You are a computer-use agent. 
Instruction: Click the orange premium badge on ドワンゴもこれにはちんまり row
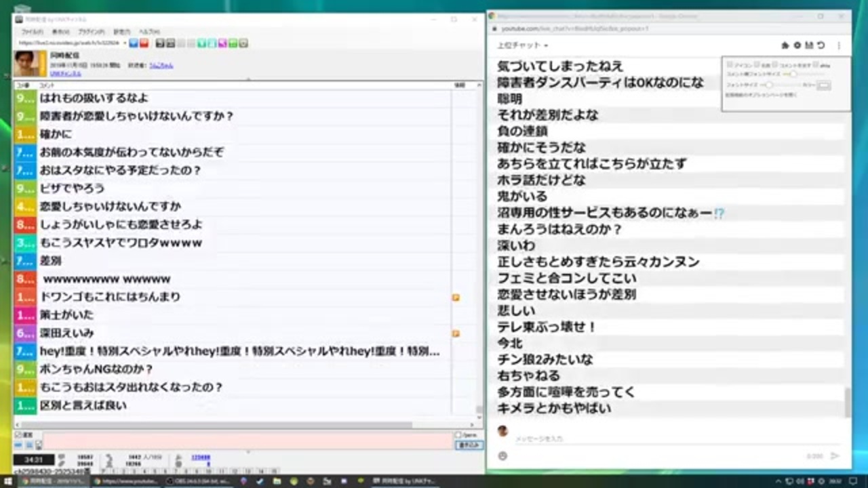point(456,297)
